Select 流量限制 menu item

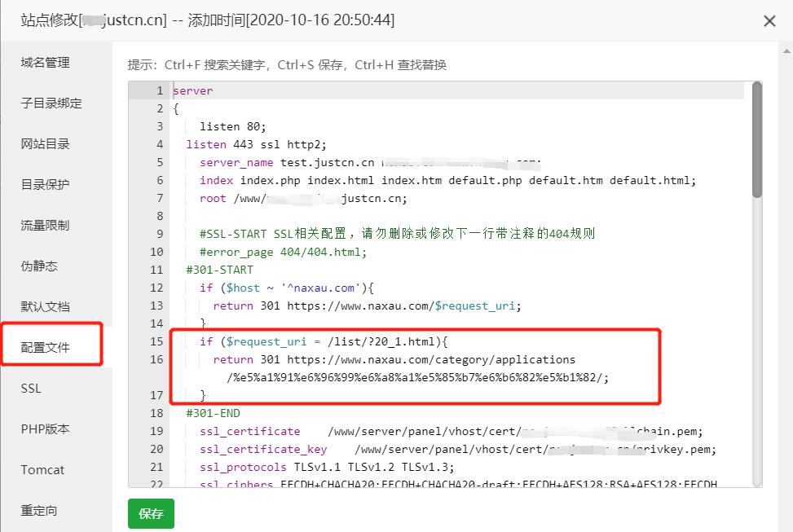pos(46,226)
